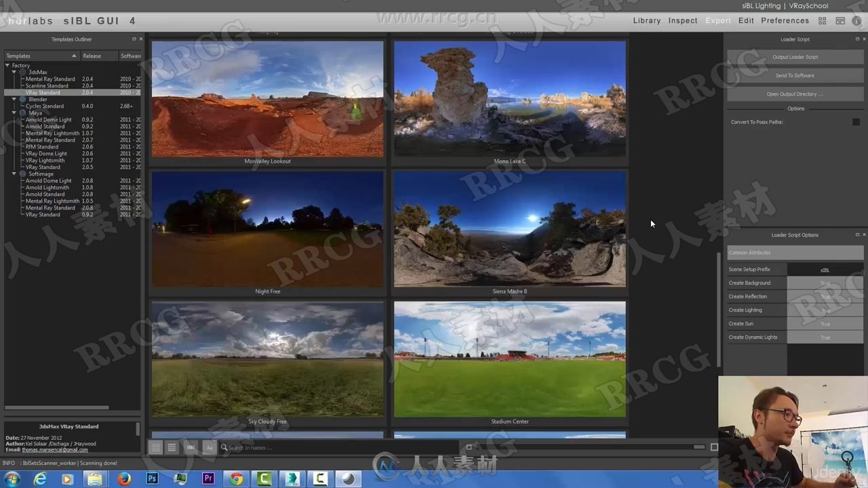868x488 pixels.
Task: Open the Library tab
Action: [647, 21]
